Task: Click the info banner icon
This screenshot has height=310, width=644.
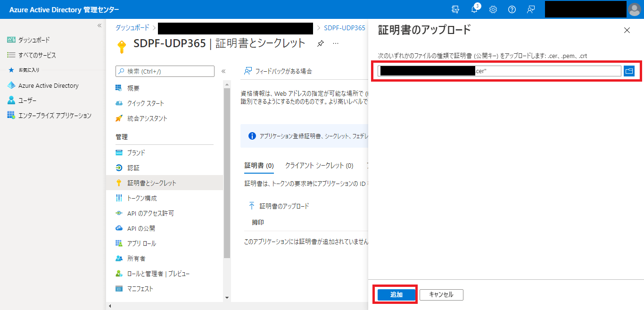Action: [x=252, y=136]
